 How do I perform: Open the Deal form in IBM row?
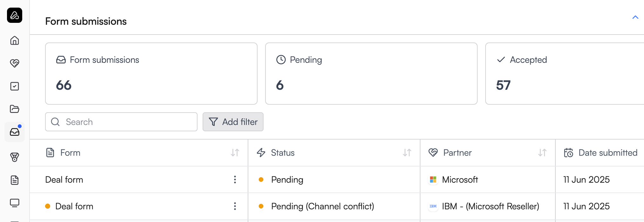point(74,206)
